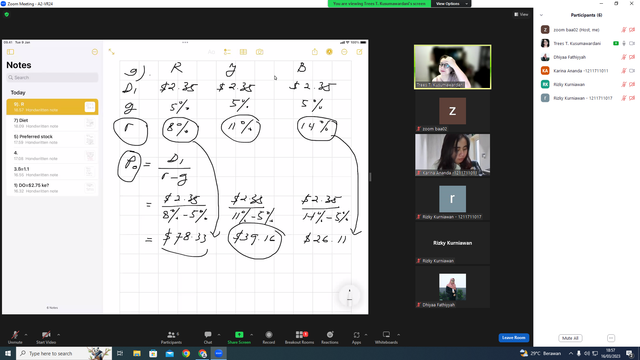Click the green encryption shield icon

click(7, 15)
